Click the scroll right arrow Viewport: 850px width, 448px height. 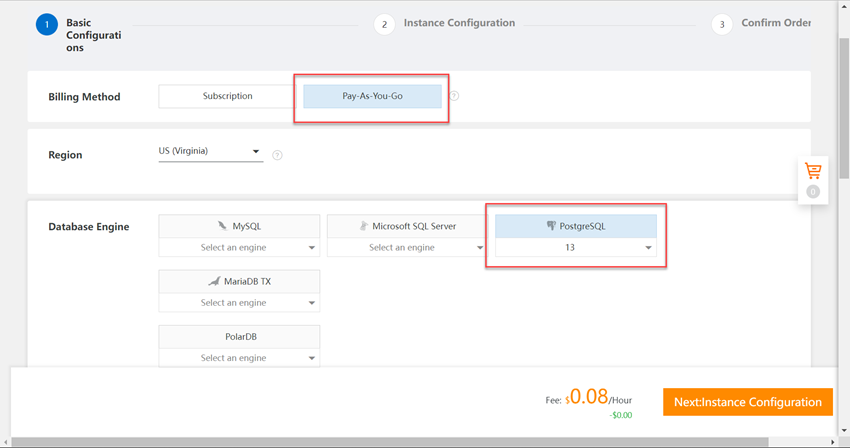point(833,442)
